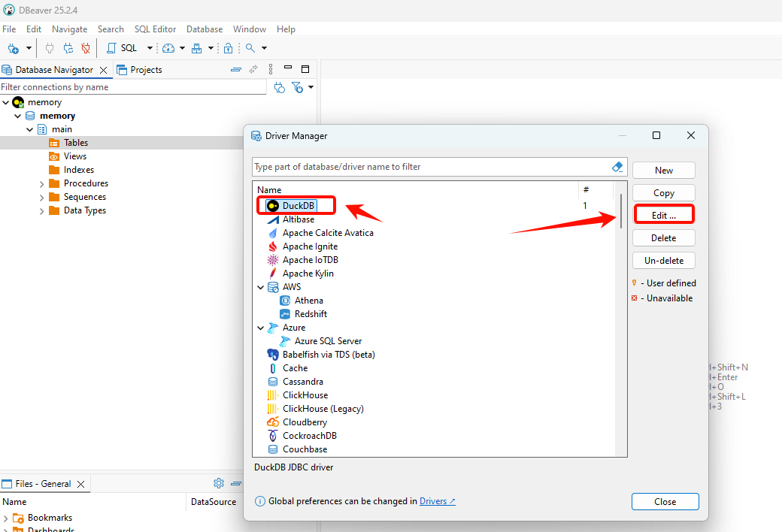Open Files panel gear settings icon

click(219, 483)
